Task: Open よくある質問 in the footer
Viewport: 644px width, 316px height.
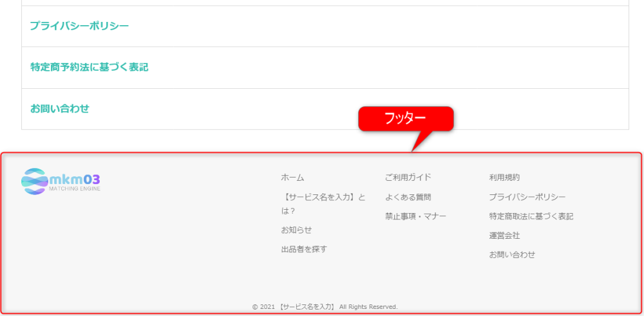Action: [x=408, y=197]
